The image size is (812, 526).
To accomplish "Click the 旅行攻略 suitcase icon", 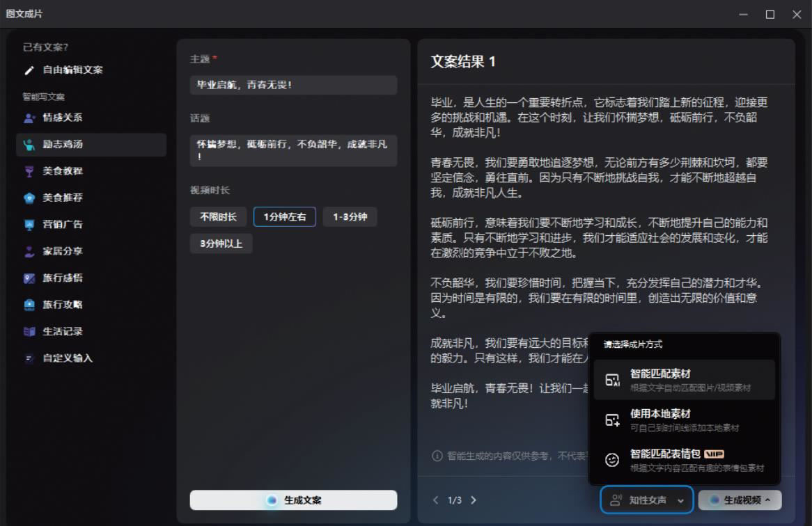I will click(29, 305).
